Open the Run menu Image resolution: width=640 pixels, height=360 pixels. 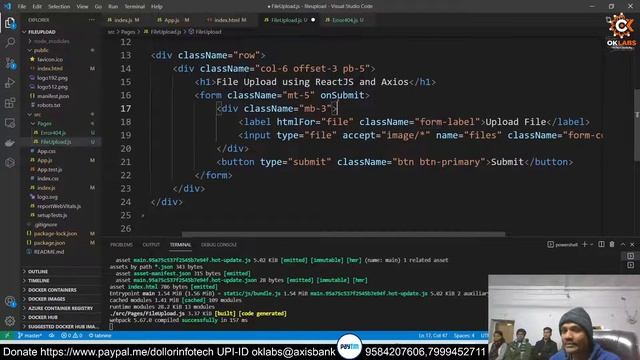coord(113,7)
